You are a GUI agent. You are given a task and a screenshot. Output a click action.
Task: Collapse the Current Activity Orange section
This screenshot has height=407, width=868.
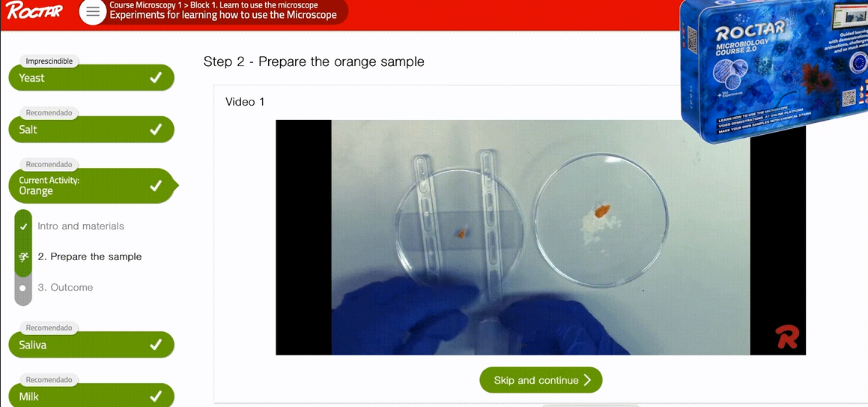[91, 185]
